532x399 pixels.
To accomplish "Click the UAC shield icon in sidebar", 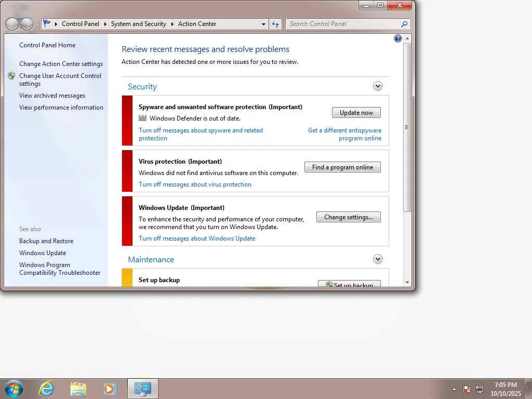I will coord(11,76).
